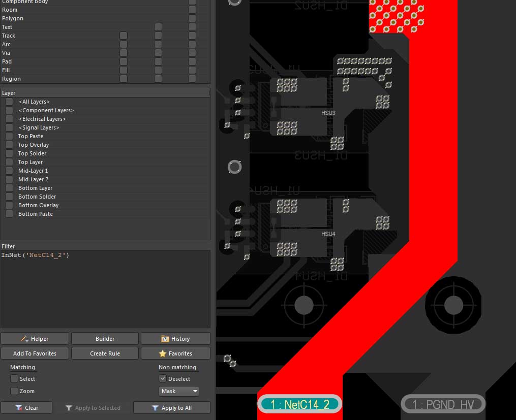Viewport: 516px width, 420px height.
Task: Enable the Zoom matching checkbox
Action: pos(14,391)
